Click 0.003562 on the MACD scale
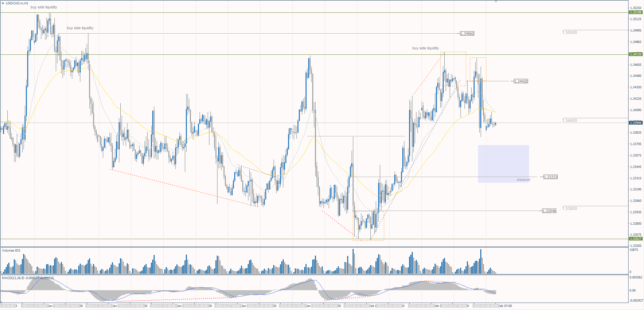 point(636,277)
